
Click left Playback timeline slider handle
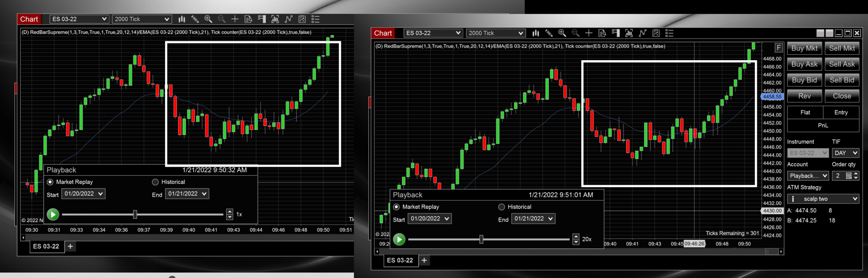pyautogui.click(x=135, y=214)
